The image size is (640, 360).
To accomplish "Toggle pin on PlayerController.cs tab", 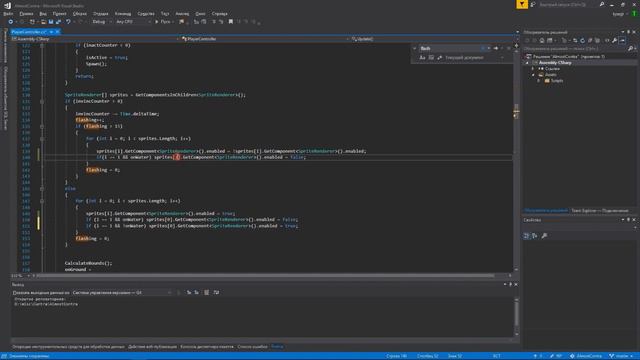I will point(51,32).
